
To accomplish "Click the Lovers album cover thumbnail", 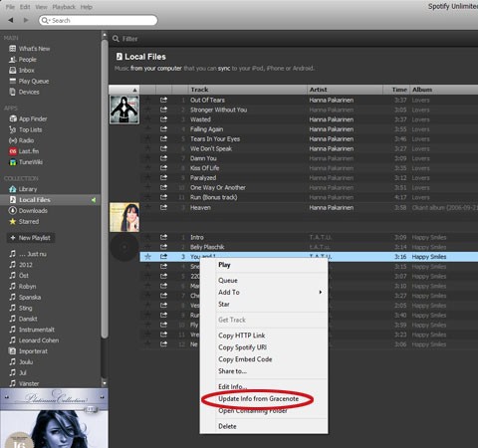I will [x=124, y=110].
